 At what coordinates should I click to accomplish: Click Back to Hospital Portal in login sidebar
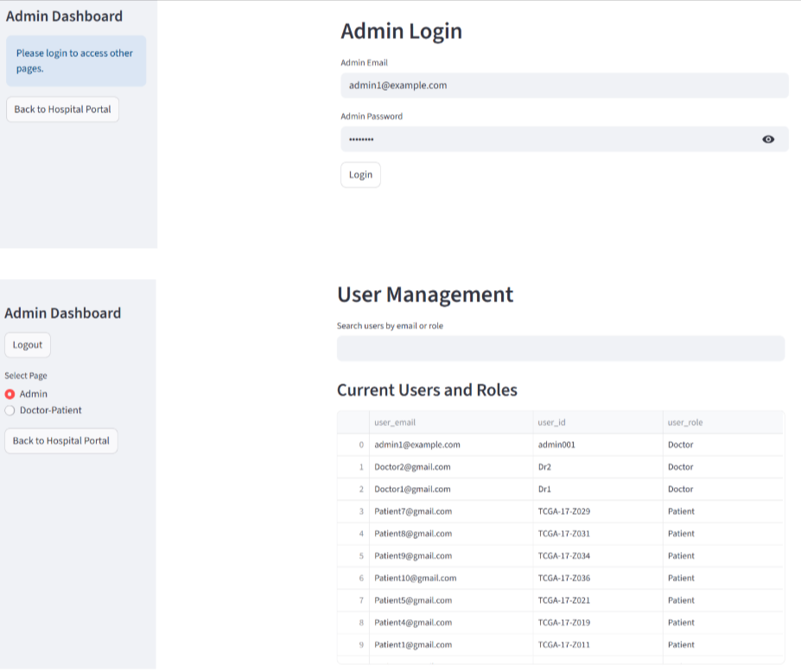[62, 110]
